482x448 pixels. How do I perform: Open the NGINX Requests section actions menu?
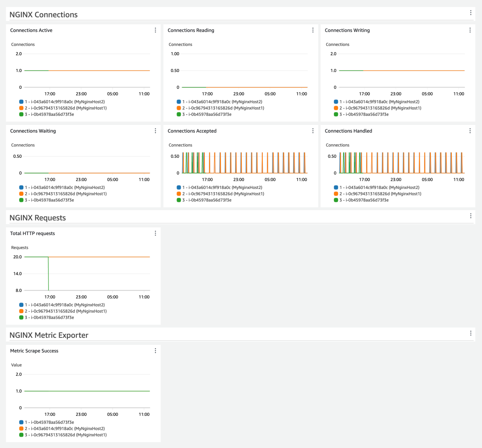coord(470,216)
